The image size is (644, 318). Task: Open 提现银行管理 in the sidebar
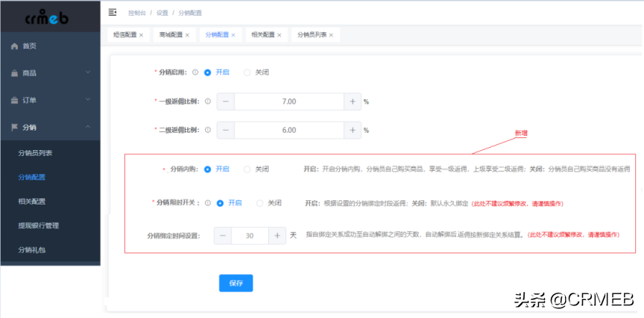tap(50, 225)
